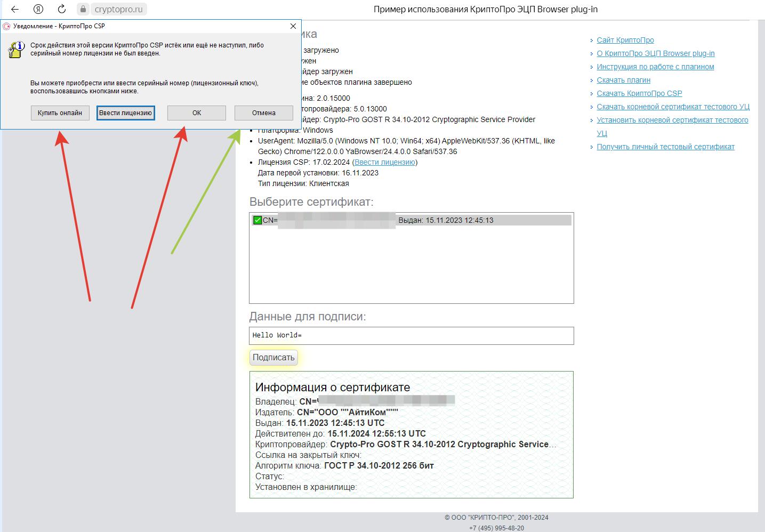Click Информация о сертификате heading
Viewport: 765px width, 532px height.
pyautogui.click(x=333, y=387)
